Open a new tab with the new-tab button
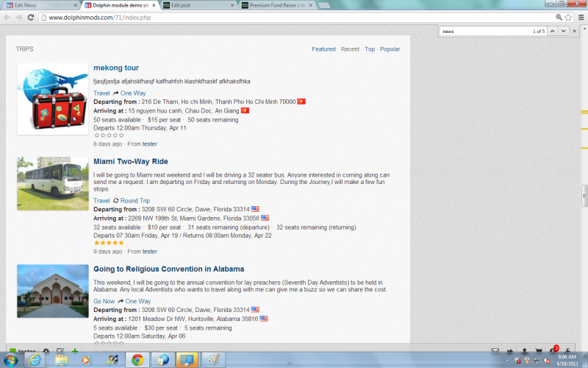Image resolution: width=588 pixels, height=368 pixels. click(323, 5)
